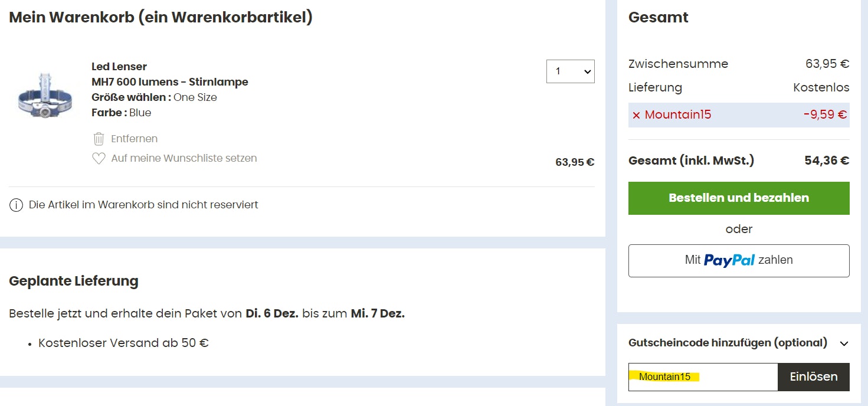Click the Entfernen link text
868x406 pixels.
[134, 139]
